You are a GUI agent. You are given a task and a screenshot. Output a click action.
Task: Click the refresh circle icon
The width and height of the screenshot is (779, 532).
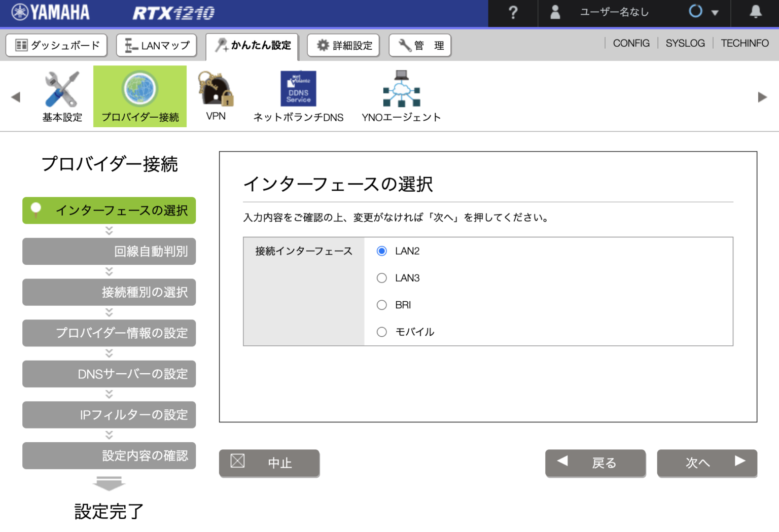(x=696, y=11)
